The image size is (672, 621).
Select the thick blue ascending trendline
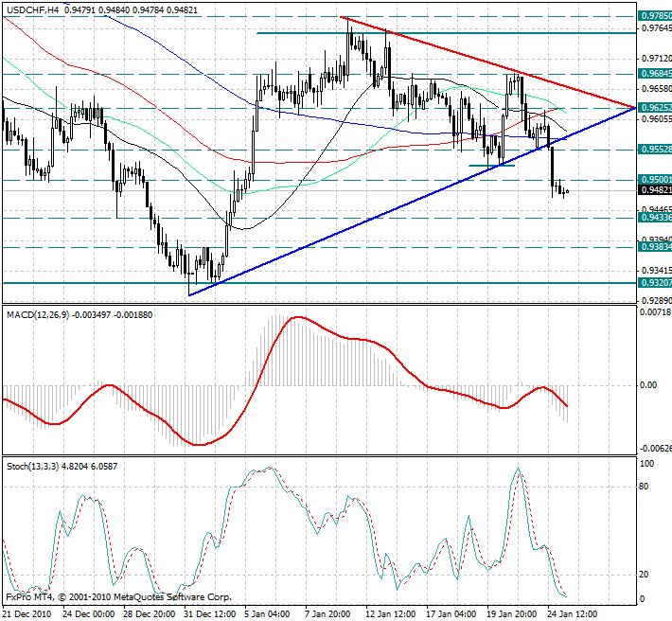tap(412, 201)
